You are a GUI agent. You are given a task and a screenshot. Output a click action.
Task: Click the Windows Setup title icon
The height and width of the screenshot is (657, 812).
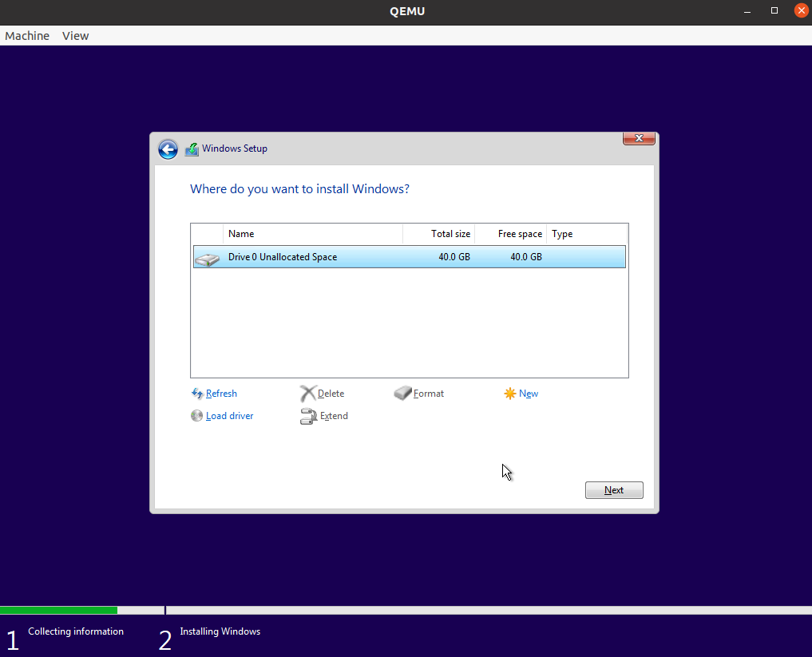[x=192, y=149]
